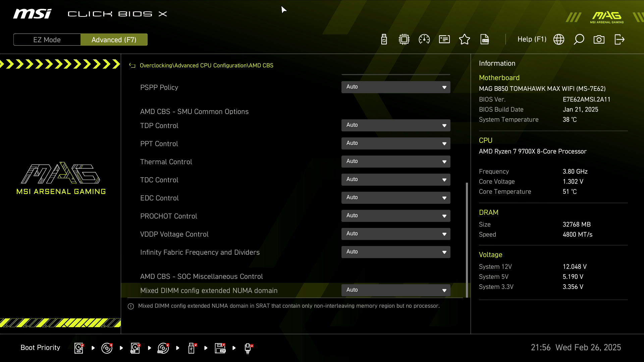Open the Hardware Monitor gauge icon
The image size is (644, 362).
424,39
